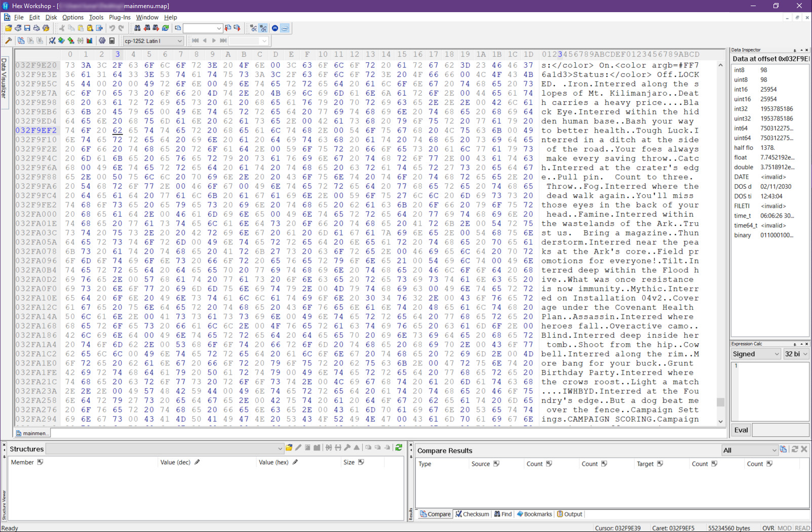Open structure library folder icon

tap(289, 448)
